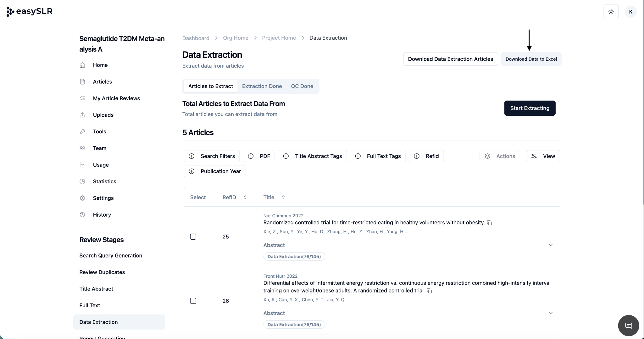Switch to the QC Done tab
Image resolution: width=644 pixels, height=339 pixels.
pyautogui.click(x=302, y=86)
